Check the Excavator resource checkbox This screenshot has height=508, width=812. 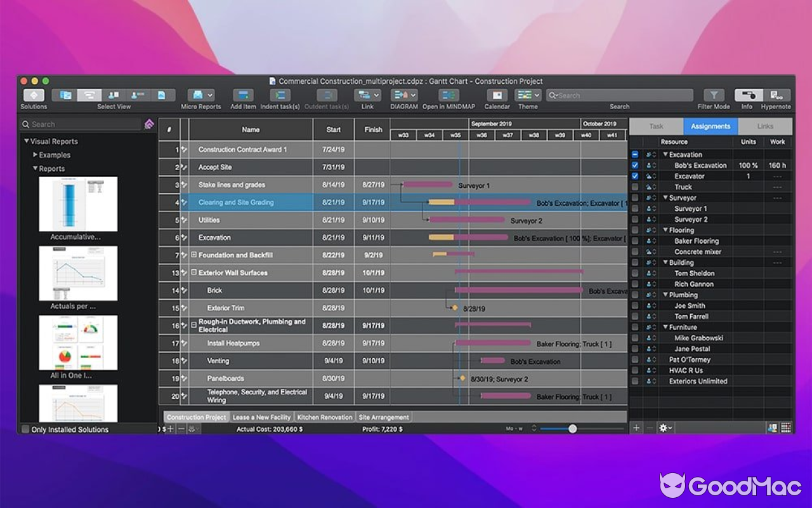pyautogui.click(x=636, y=176)
